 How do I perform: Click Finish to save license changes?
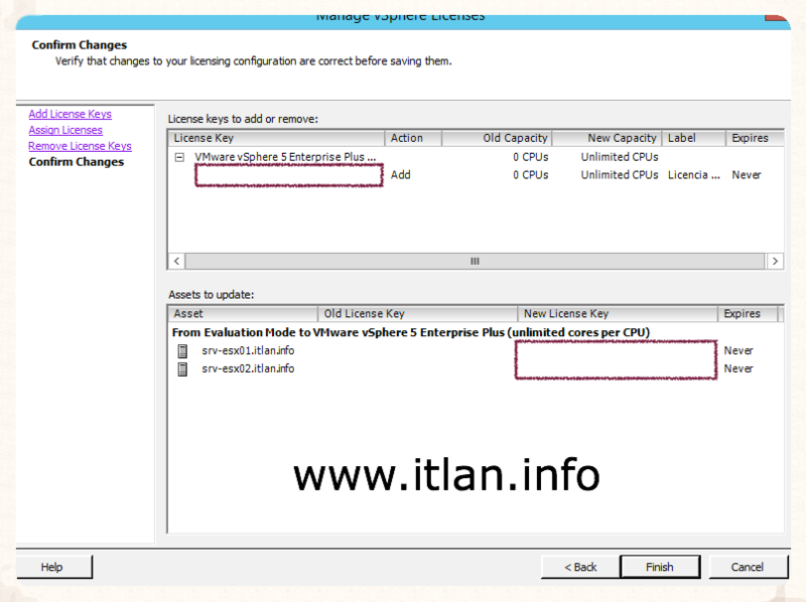pos(659,567)
